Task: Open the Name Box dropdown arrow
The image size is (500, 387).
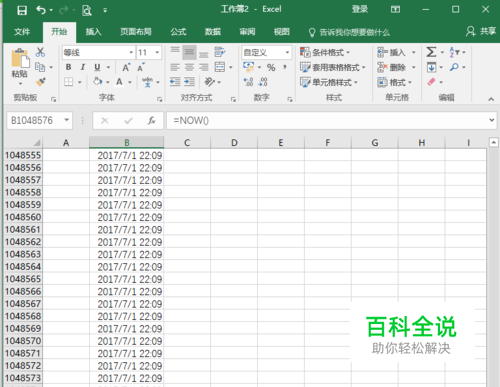Action: 67,120
